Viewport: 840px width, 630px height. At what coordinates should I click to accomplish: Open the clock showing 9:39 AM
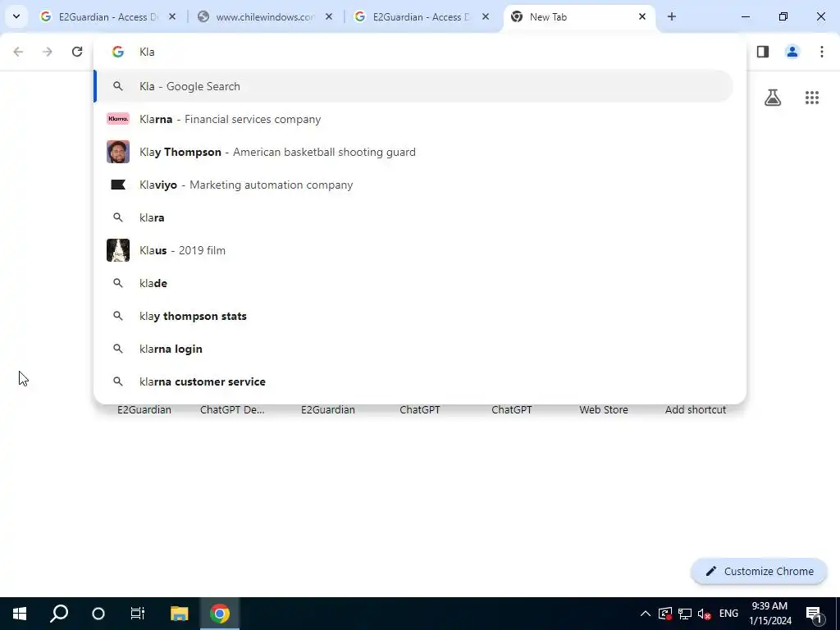pos(769,614)
